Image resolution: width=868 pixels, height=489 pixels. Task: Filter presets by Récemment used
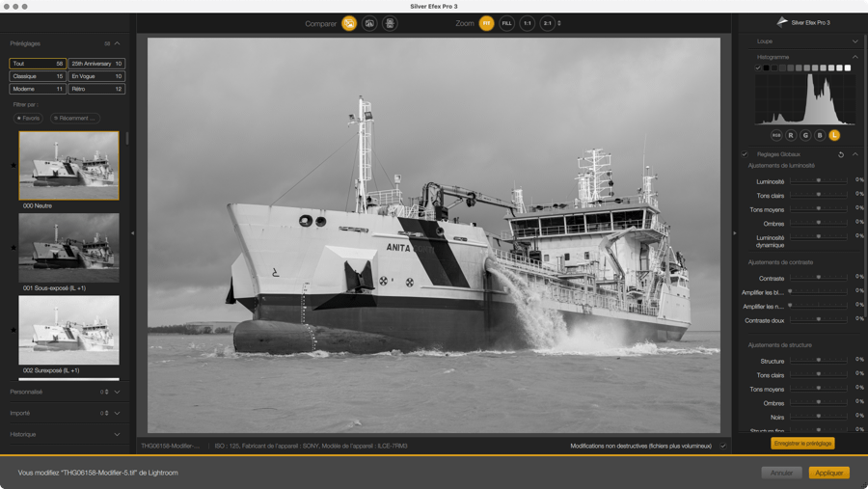pyautogui.click(x=74, y=118)
